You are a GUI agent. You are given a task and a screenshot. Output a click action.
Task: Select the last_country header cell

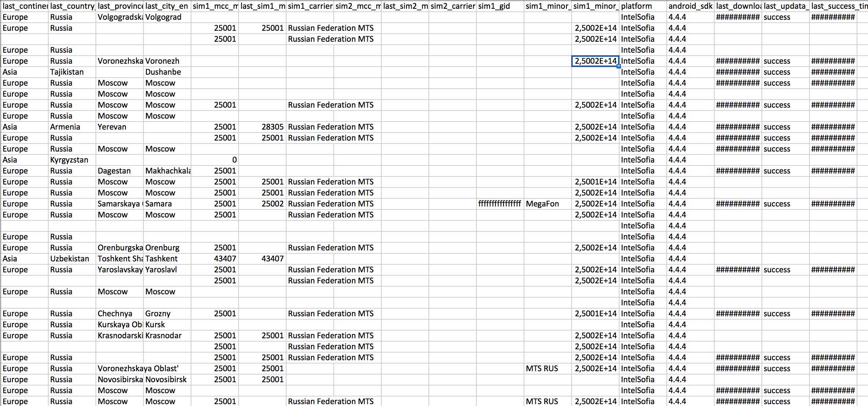pos(72,6)
